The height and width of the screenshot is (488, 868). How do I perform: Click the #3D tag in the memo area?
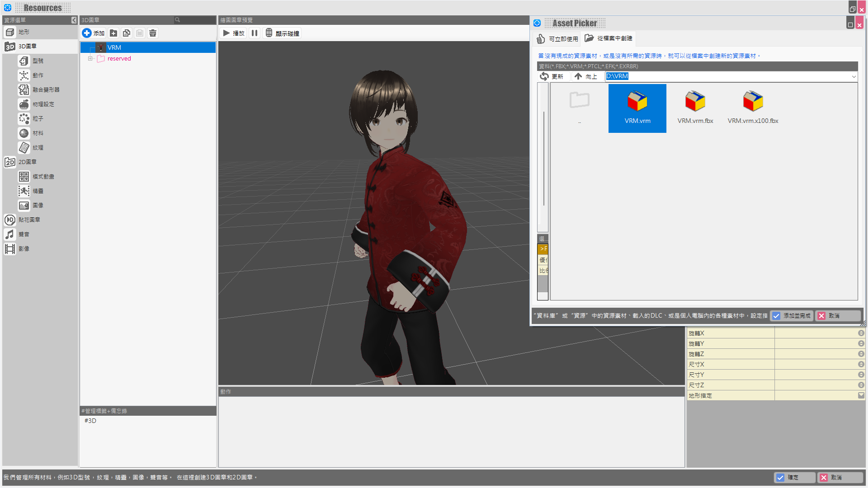tap(90, 421)
